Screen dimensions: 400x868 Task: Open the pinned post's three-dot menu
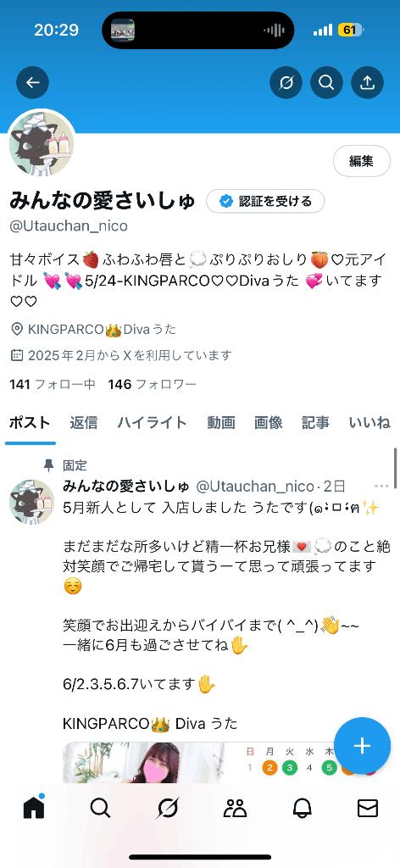[381, 487]
